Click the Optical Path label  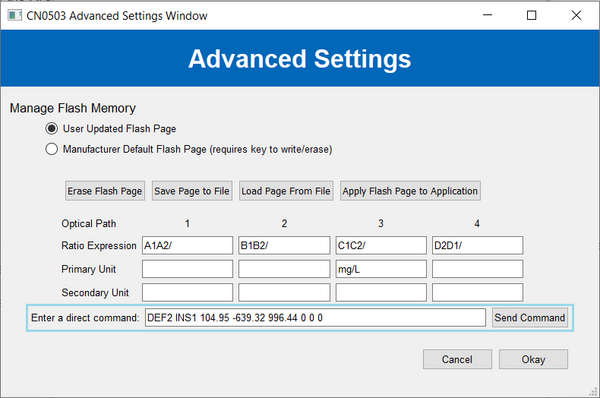pos(89,223)
